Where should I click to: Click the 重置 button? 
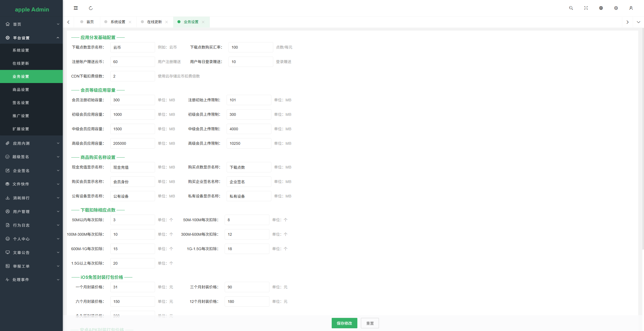click(370, 323)
